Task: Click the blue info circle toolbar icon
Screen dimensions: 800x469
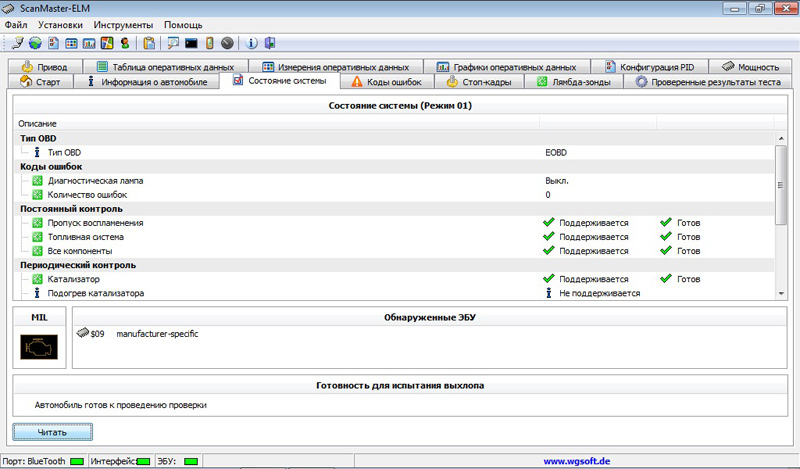Action: pyautogui.click(x=251, y=43)
